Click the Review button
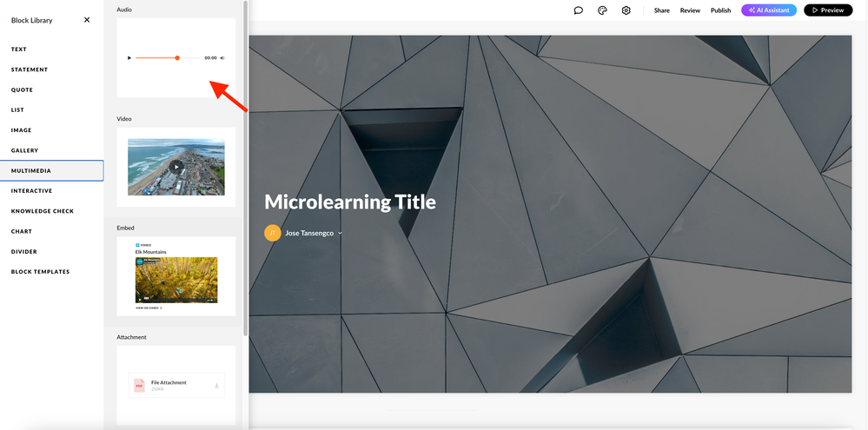Screen dimensions: 868x430 click(690, 10)
